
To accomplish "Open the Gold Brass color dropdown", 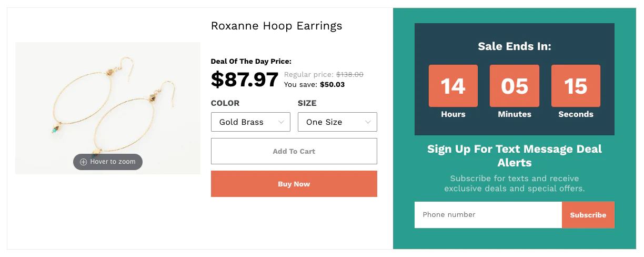I will tap(250, 122).
